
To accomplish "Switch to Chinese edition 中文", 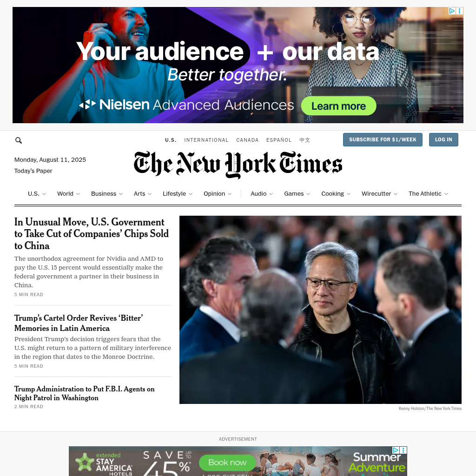I will pos(304,140).
